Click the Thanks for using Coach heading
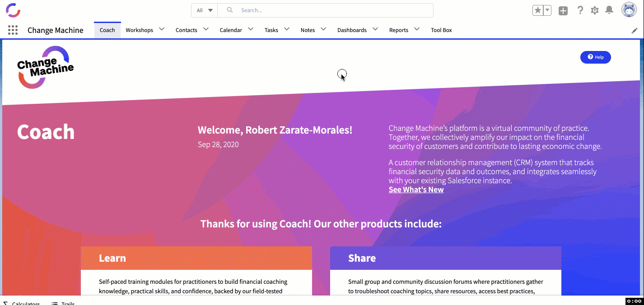This screenshot has width=644, height=305. 321,224
